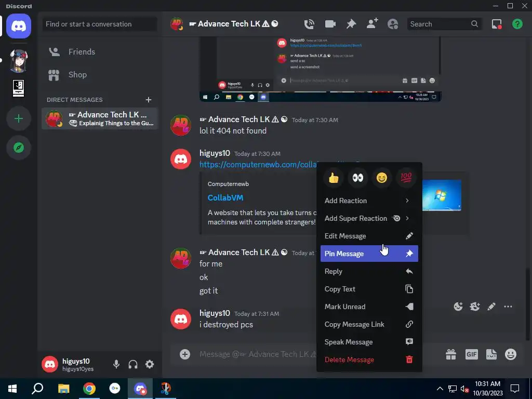Open the green help icon
This screenshot has width=532, height=399.
pos(517,24)
